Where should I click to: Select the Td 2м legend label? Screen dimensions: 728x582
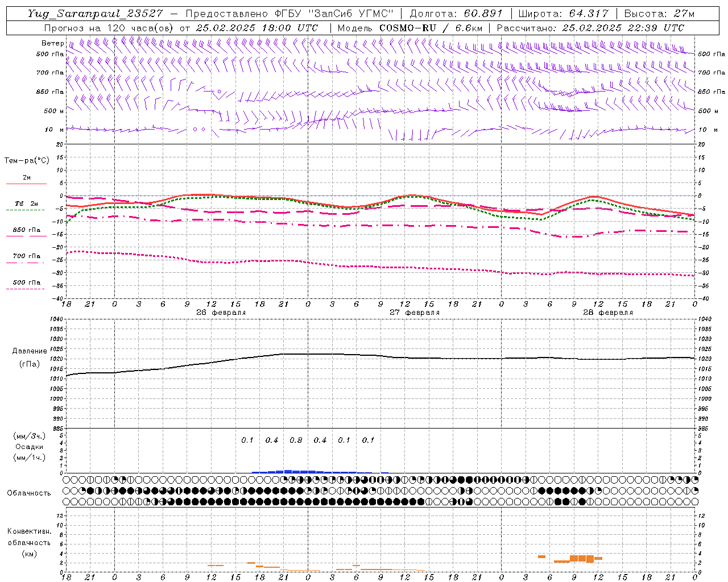point(26,203)
